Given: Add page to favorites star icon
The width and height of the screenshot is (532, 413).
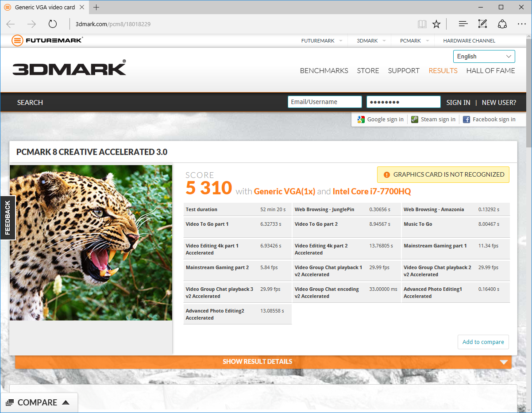Looking at the screenshot, I should click(436, 24).
